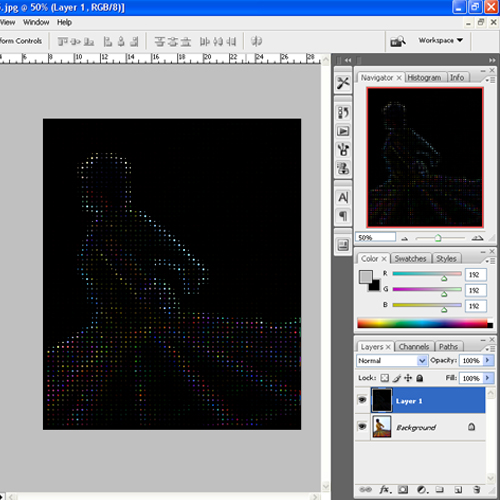Image resolution: width=500 pixels, height=500 pixels.
Task: Open the History panel icon
Action: (x=343, y=113)
